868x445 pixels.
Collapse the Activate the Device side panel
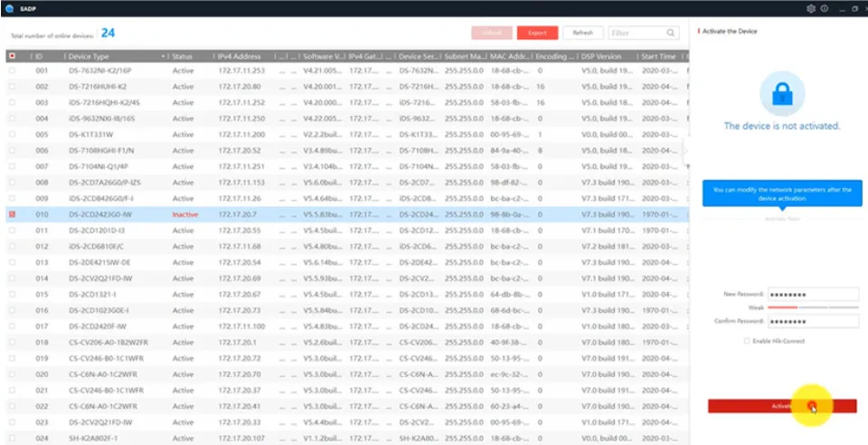click(x=686, y=151)
